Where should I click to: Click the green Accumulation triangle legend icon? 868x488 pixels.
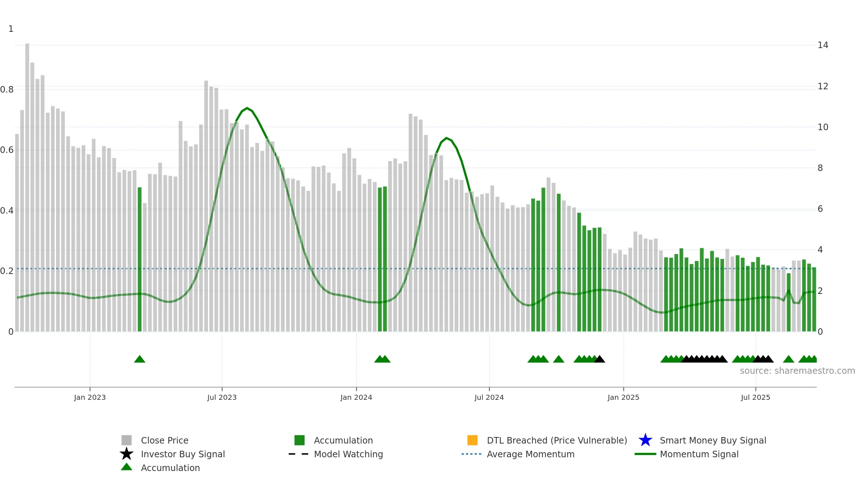click(x=127, y=467)
